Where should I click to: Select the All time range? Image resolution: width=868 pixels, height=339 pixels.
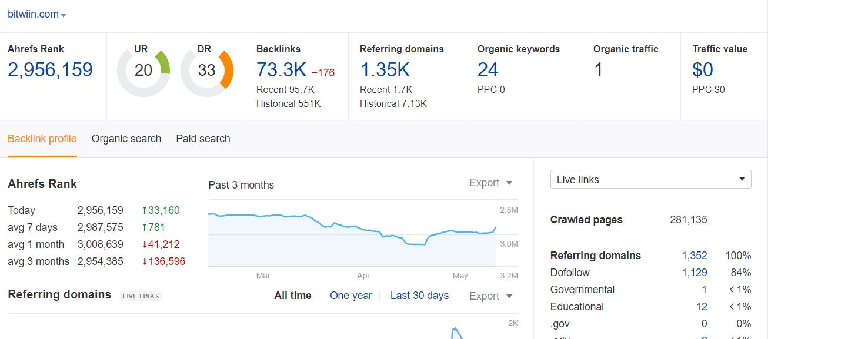pyautogui.click(x=293, y=296)
